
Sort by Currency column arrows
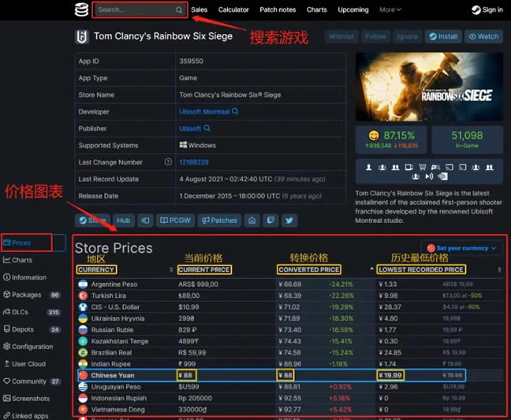tap(171, 269)
